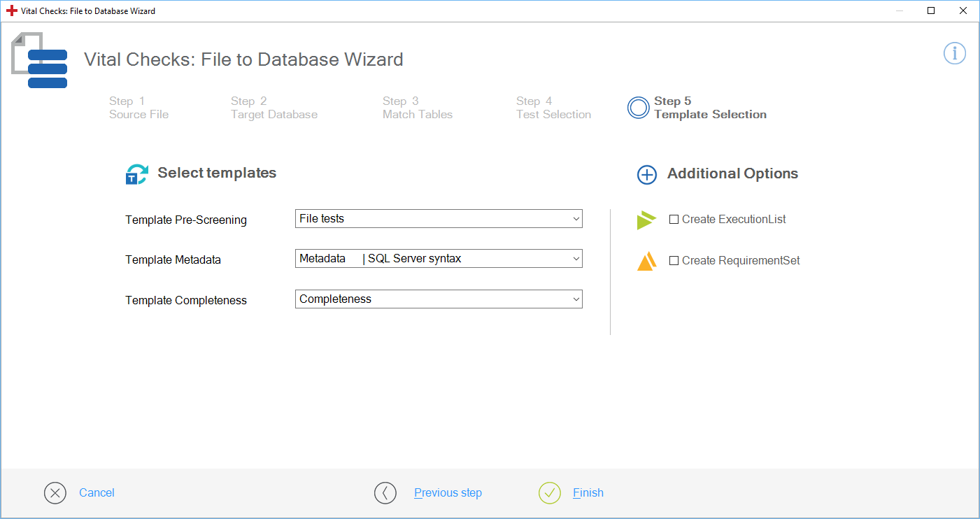Click the Additional Options plus icon
This screenshot has width=980, height=519.
click(647, 175)
